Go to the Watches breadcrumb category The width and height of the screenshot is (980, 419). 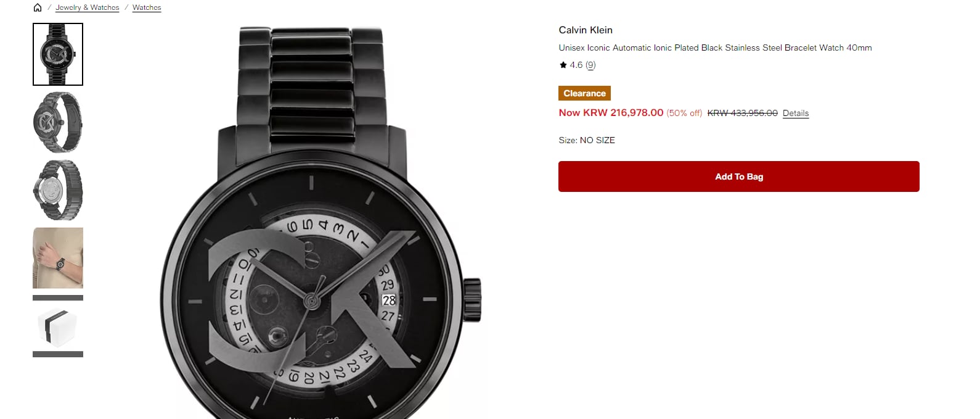tap(147, 7)
